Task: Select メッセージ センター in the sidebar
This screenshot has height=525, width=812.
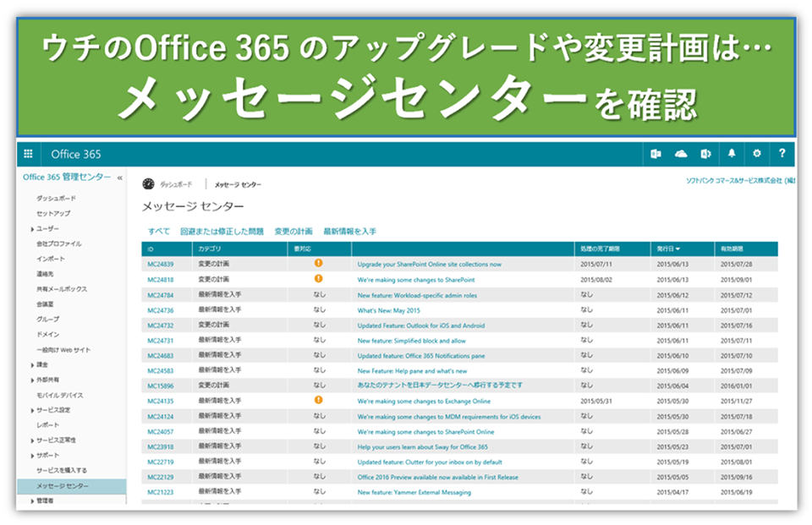Action: (x=71, y=486)
